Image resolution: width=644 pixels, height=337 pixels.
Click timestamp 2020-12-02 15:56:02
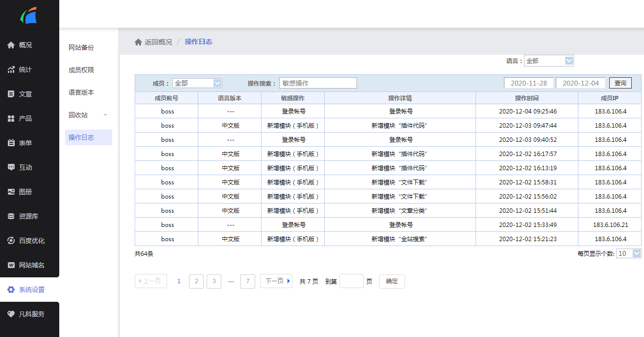point(528,197)
